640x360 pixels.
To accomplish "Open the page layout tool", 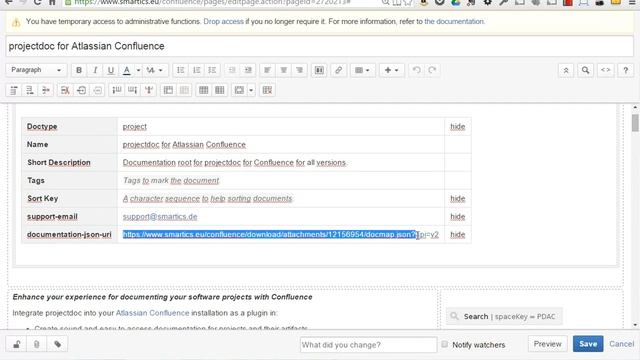I will (319, 70).
